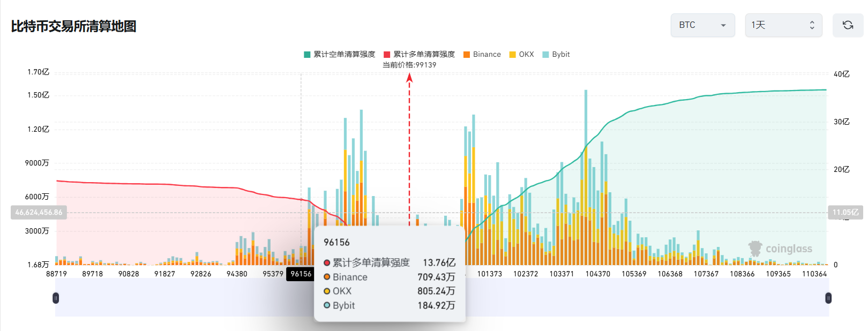The image size is (868, 331).
Task: Click x-axis label 89718
Action: (92, 274)
